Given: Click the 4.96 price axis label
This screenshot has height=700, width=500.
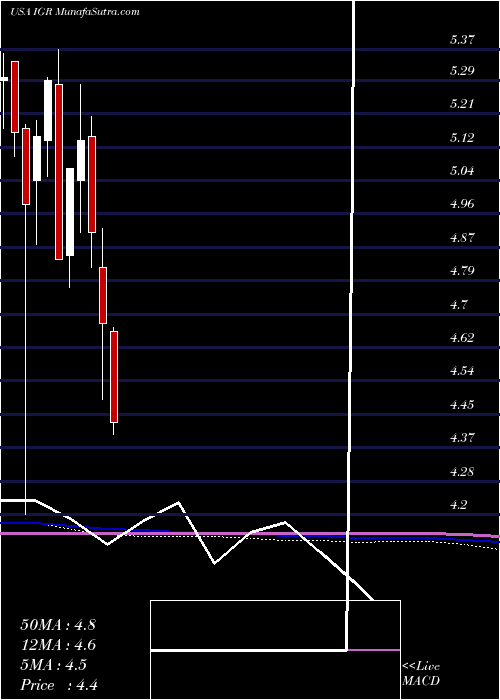Looking at the screenshot, I should point(462,204).
